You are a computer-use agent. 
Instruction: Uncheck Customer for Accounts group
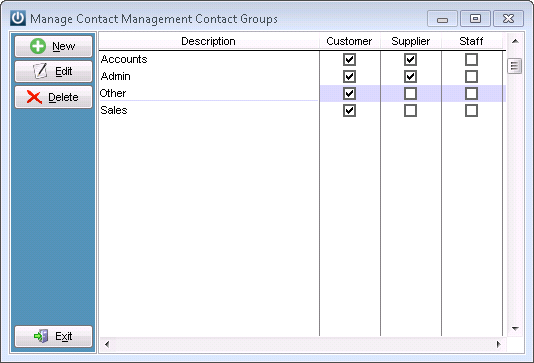(x=349, y=60)
